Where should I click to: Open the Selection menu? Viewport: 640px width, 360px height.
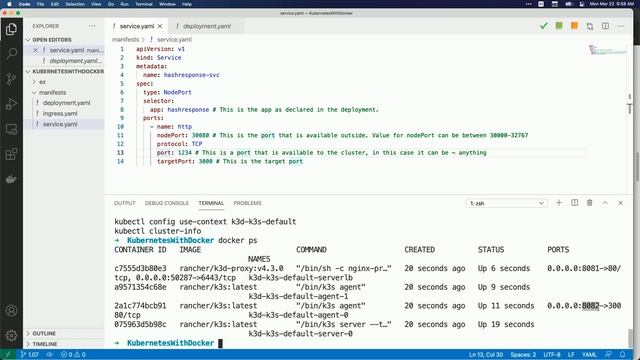[75, 4]
